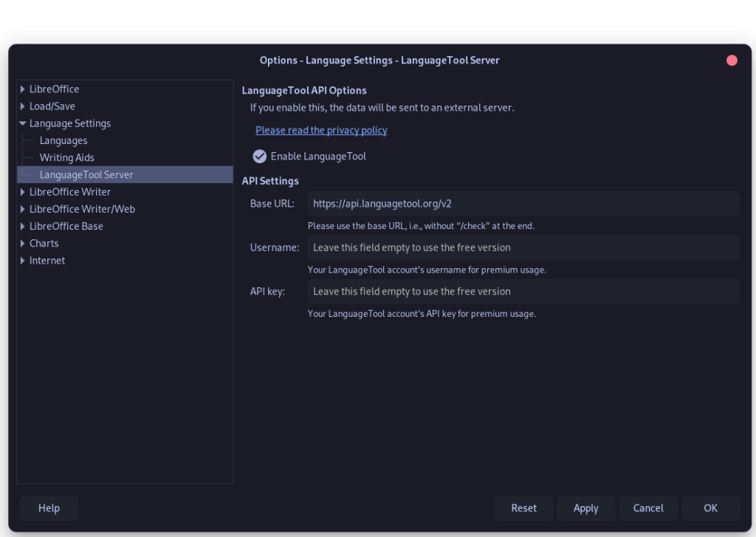The height and width of the screenshot is (537, 756).
Task: Expand the LibreOffice Base node arrow
Action: [23, 226]
